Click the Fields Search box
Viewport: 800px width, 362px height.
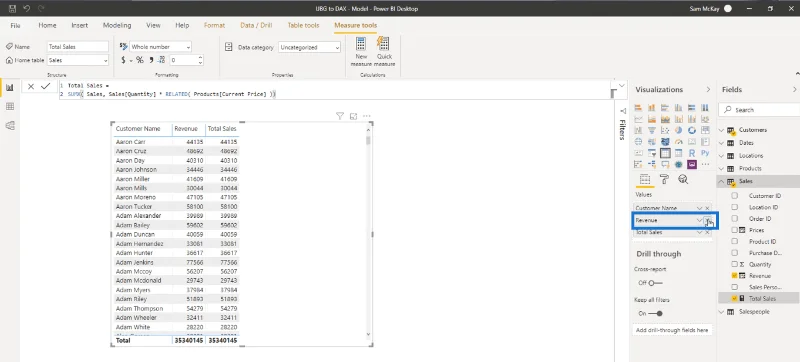[x=759, y=110]
